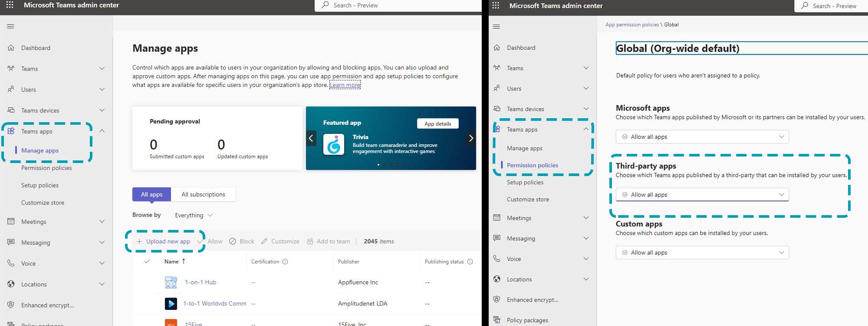Click Search field in left window
This screenshot has width=868, height=326.
[398, 5]
